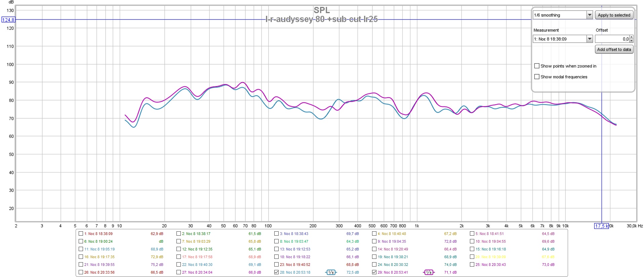Check trace 26: Νοε 8 20:33:56
This screenshot has width=644, height=277.
(81, 272)
